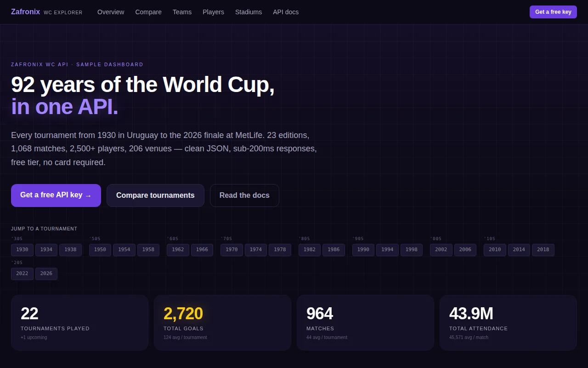The width and height of the screenshot is (588, 368).
Task: Click the '92 years of the World Cup' heading
Action: [143, 85]
